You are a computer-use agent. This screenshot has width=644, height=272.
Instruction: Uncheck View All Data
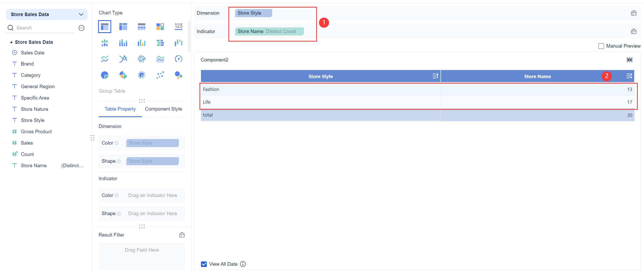tap(204, 264)
